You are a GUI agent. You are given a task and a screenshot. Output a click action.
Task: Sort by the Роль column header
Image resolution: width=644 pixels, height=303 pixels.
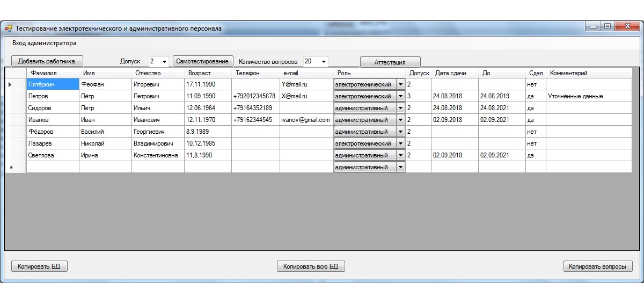point(369,73)
